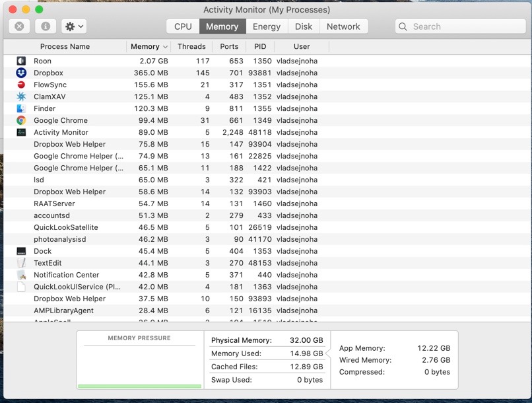The height and width of the screenshot is (403, 532).
Task: Select the Activity Monitor process name
Action: (61, 132)
